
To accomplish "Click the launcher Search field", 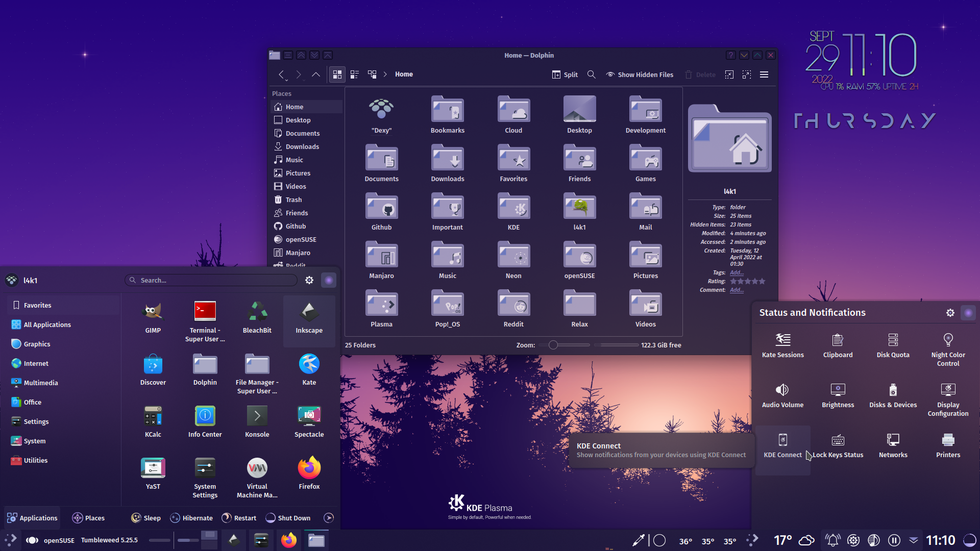I will coord(211,280).
